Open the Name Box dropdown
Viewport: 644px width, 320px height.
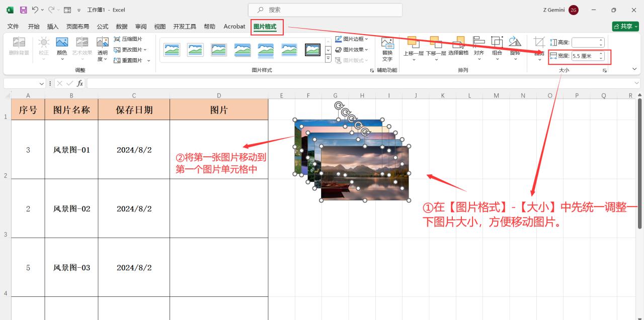click(42, 83)
